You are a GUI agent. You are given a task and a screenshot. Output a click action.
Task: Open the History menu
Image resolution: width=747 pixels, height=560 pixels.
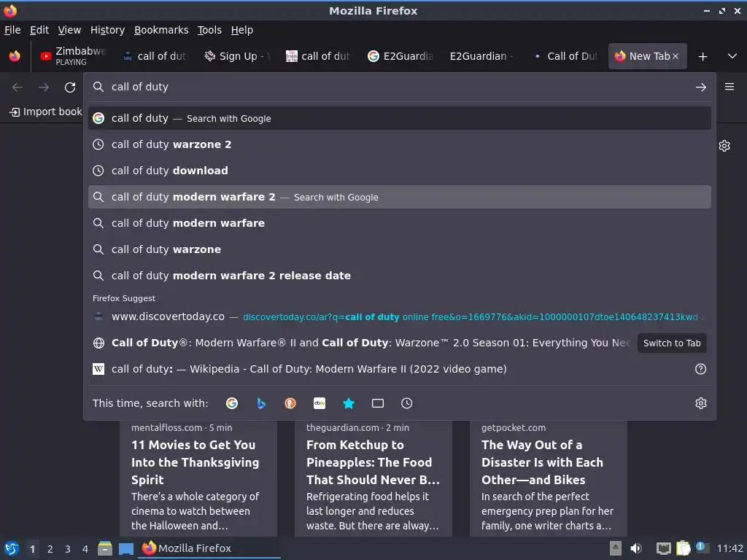[x=107, y=30]
